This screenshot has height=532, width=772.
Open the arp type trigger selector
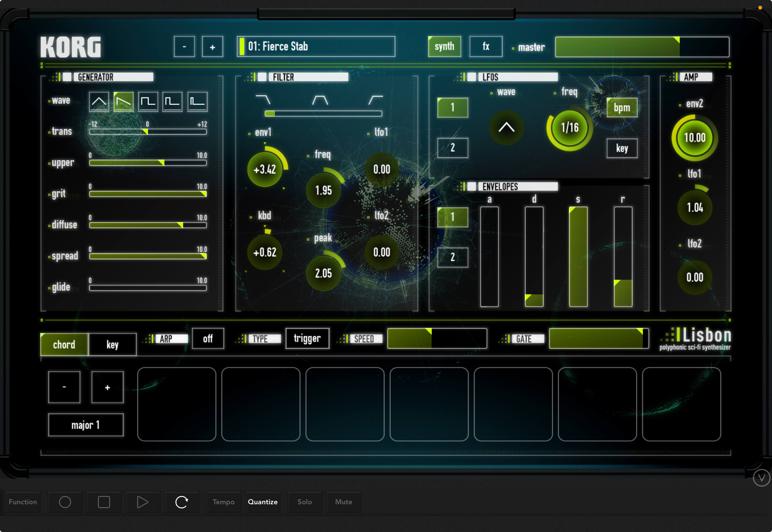(x=307, y=339)
